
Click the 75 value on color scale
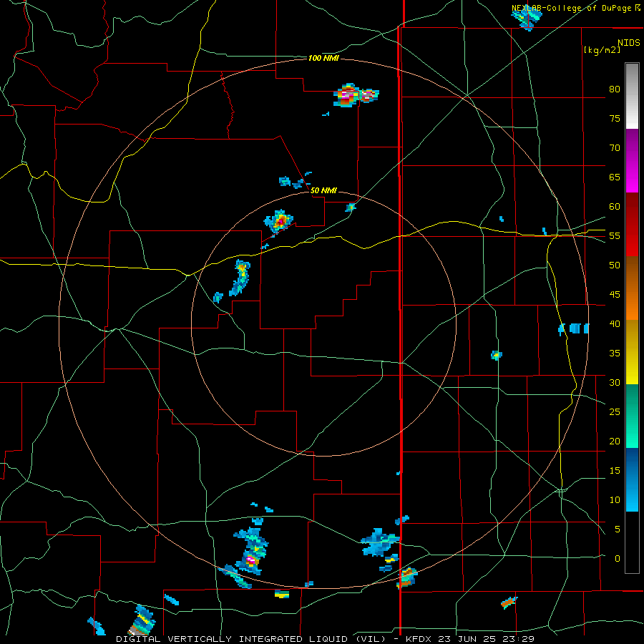615,118
